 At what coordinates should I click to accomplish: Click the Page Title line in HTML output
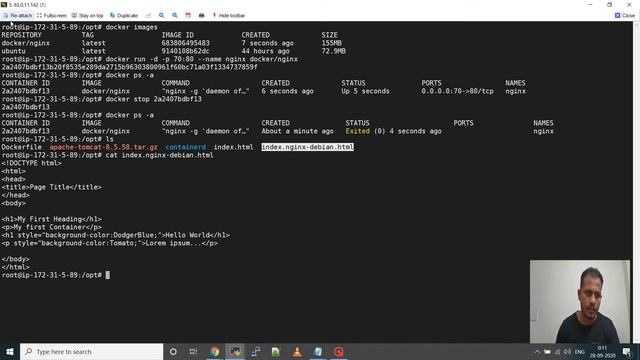click(51, 187)
